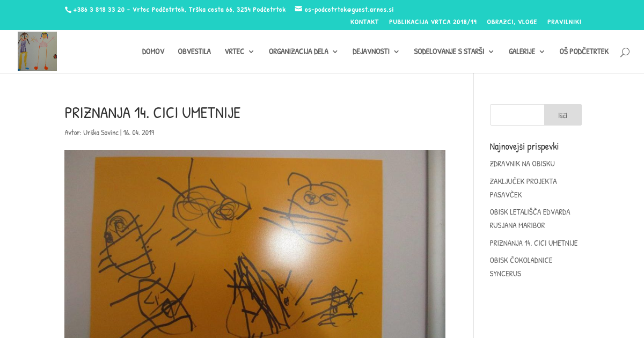
Task: Click the Išči search button
Action: coord(562,115)
